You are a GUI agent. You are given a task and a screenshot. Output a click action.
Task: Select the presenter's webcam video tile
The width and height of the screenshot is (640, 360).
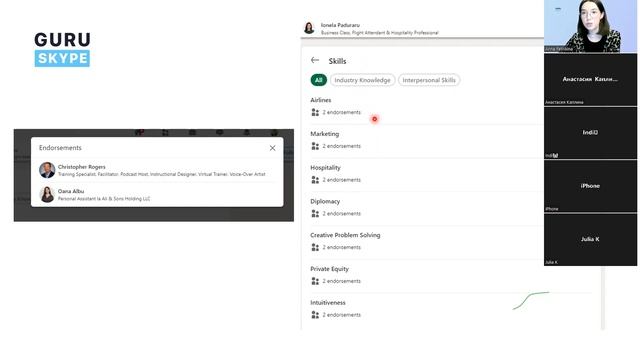pyautogui.click(x=590, y=26)
